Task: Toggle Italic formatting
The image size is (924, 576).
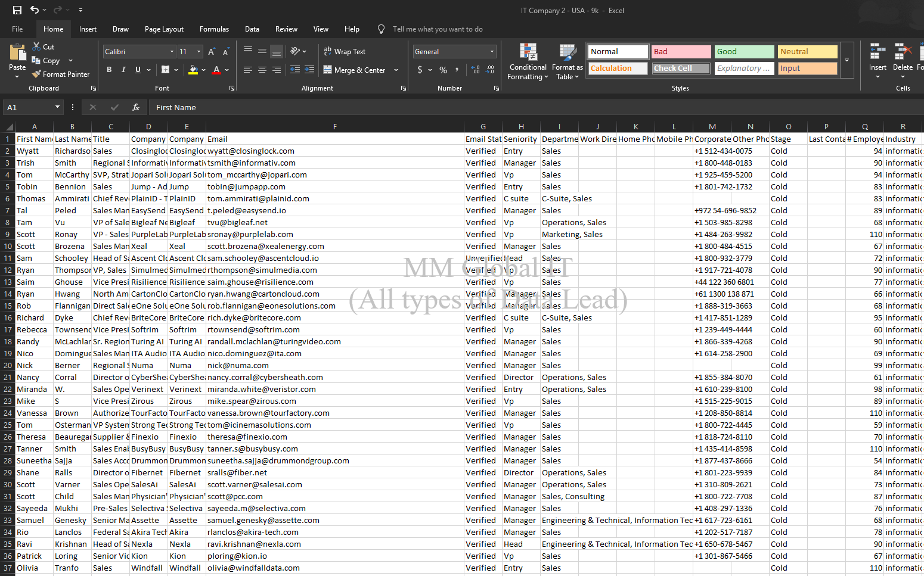Action: click(x=123, y=70)
